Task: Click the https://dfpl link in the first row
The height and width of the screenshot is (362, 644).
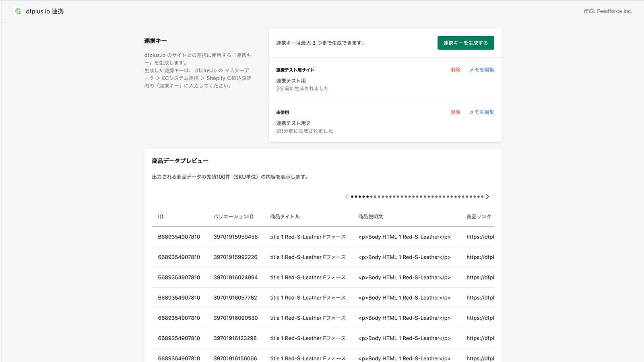Action: click(x=479, y=237)
